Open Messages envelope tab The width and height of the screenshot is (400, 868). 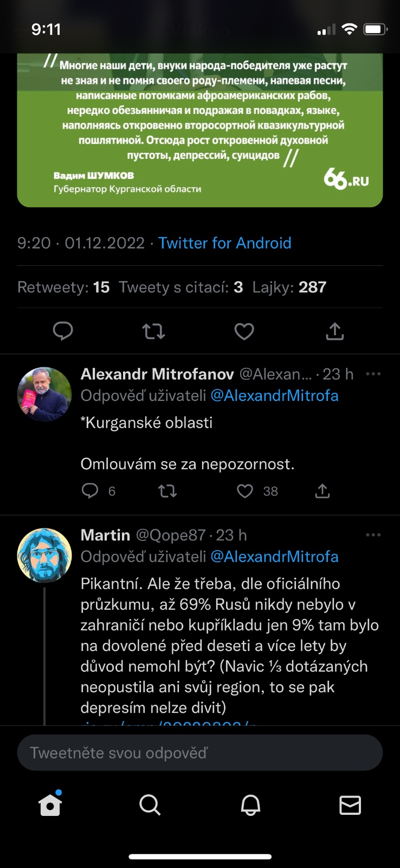pos(350,805)
